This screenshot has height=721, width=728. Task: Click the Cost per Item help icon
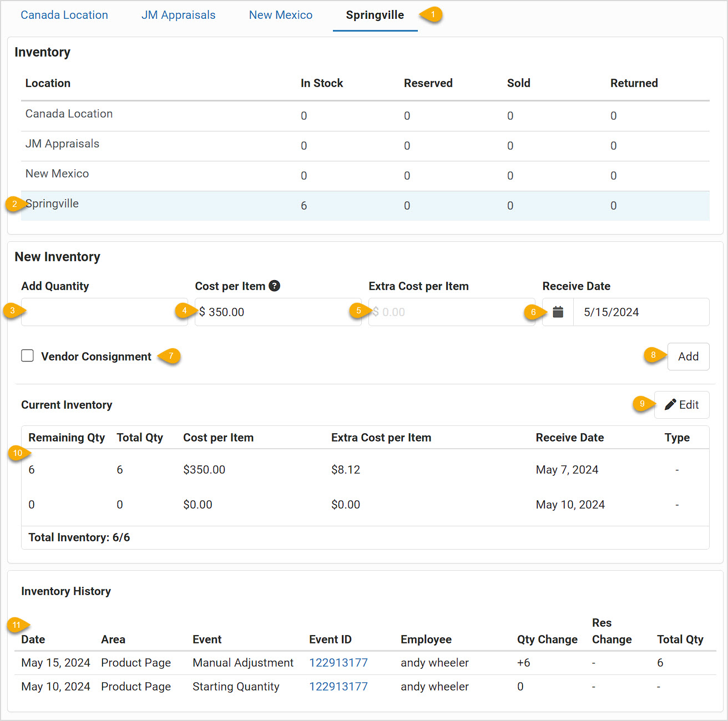click(274, 286)
